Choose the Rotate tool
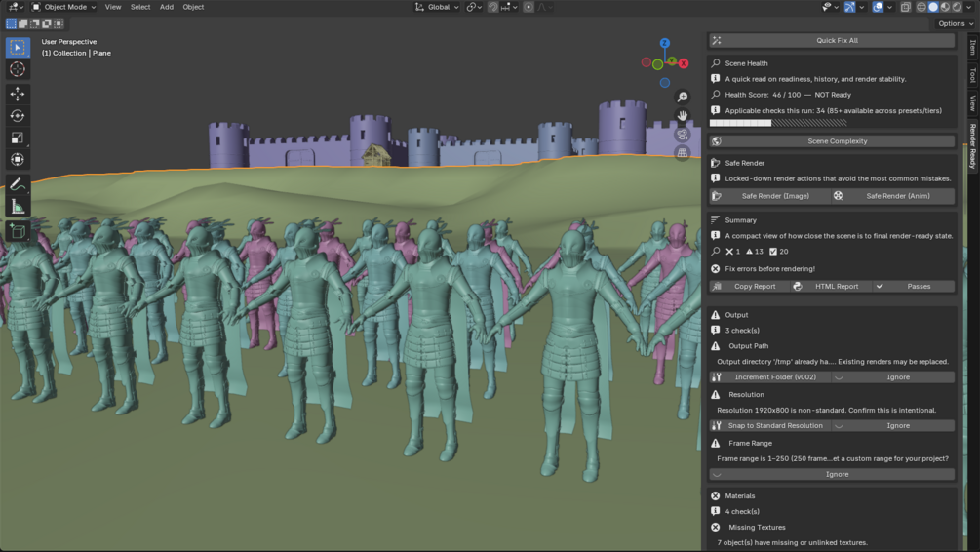This screenshot has height=552, width=980. tap(17, 116)
